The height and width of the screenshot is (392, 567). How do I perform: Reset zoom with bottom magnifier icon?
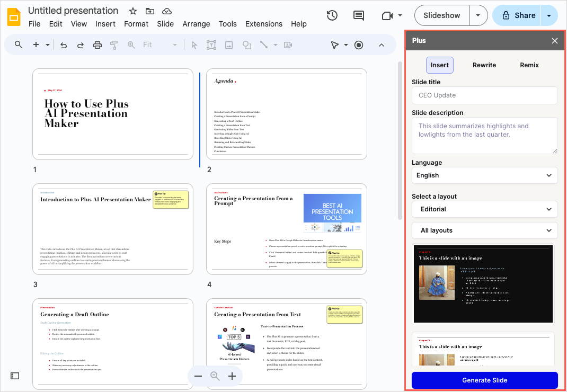click(x=215, y=376)
